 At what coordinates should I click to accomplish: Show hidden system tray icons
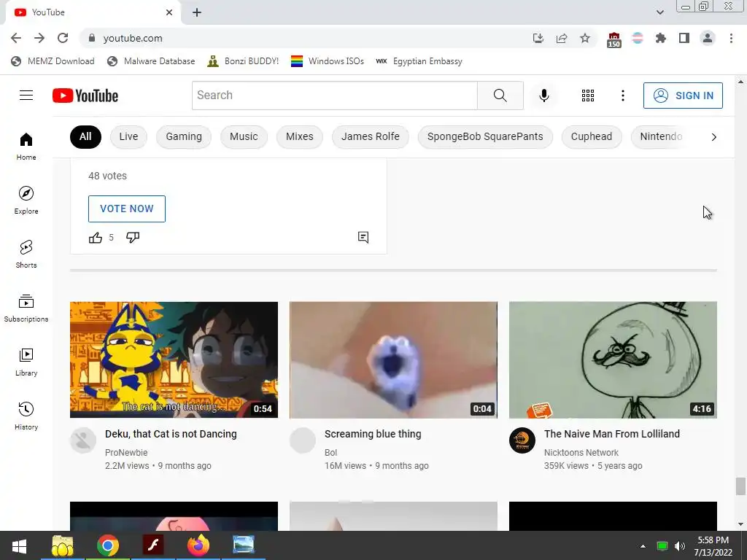[643, 545]
